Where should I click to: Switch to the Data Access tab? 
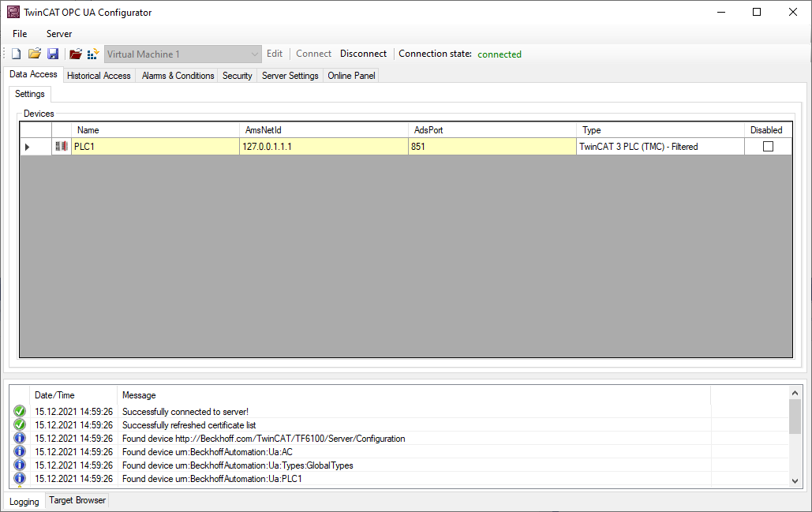click(x=33, y=74)
